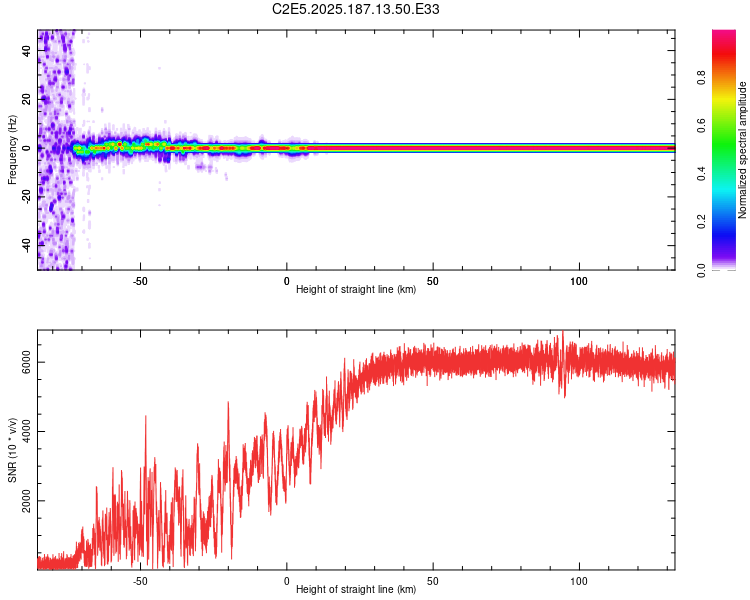
Task: Click the 50 height tick under the spectrogram
Action: tap(433, 281)
